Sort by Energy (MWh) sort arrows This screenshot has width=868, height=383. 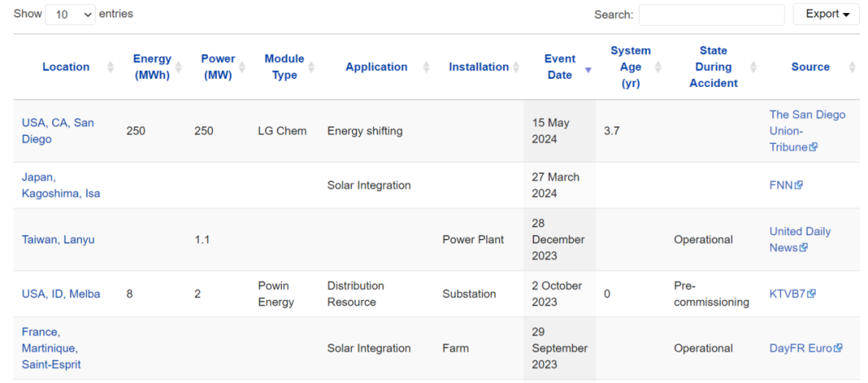178,67
